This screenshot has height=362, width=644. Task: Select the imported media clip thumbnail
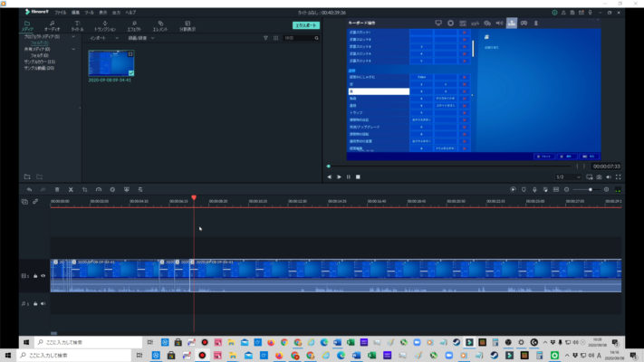pos(111,62)
